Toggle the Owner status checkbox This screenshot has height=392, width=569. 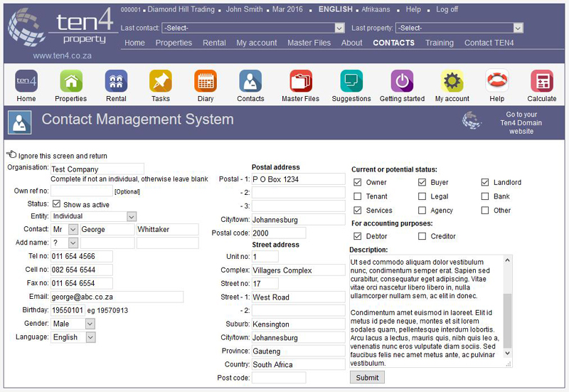358,182
